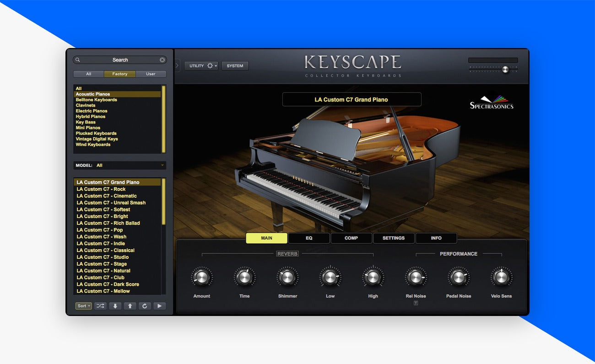Load LA Custom C7 - Bright patch
595x364 pixels.
click(118, 216)
